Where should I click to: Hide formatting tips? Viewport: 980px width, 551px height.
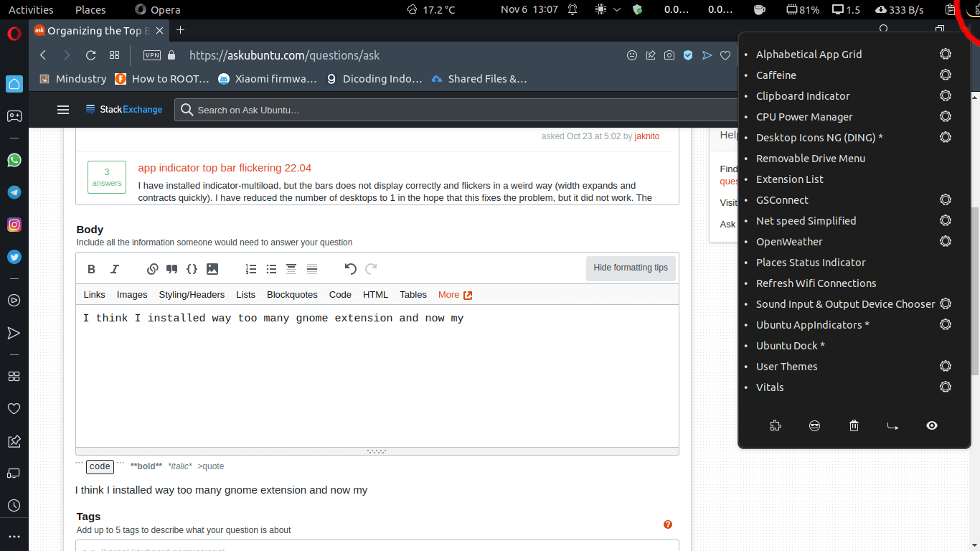[631, 268]
